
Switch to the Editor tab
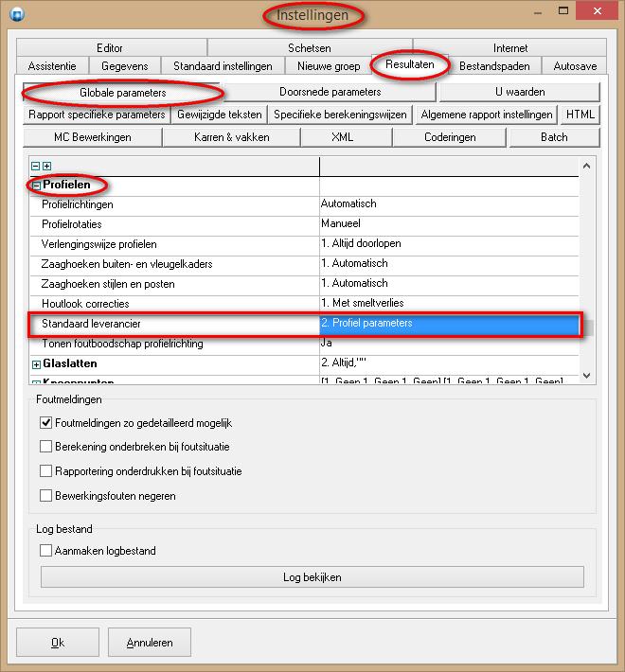[x=111, y=47]
